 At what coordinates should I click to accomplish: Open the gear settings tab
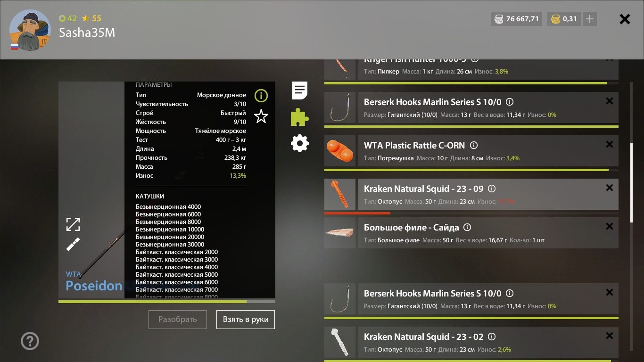(x=300, y=143)
